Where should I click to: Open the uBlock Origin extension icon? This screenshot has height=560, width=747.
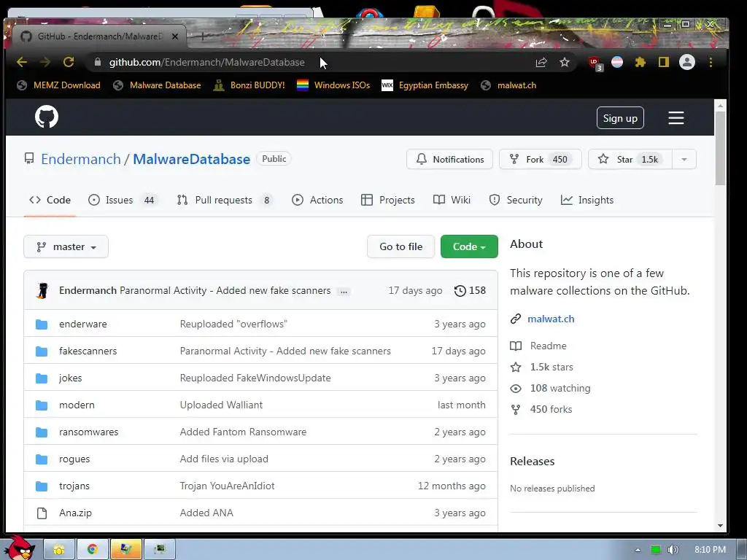click(595, 63)
